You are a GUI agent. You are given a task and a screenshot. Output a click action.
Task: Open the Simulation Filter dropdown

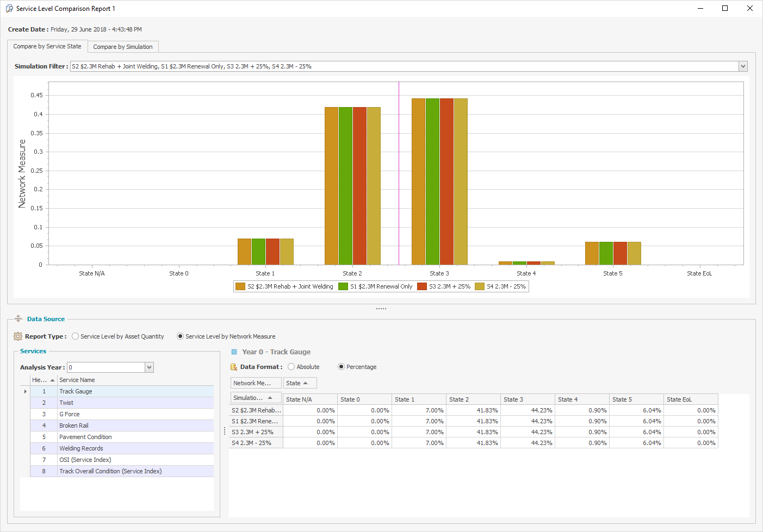click(x=743, y=66)
